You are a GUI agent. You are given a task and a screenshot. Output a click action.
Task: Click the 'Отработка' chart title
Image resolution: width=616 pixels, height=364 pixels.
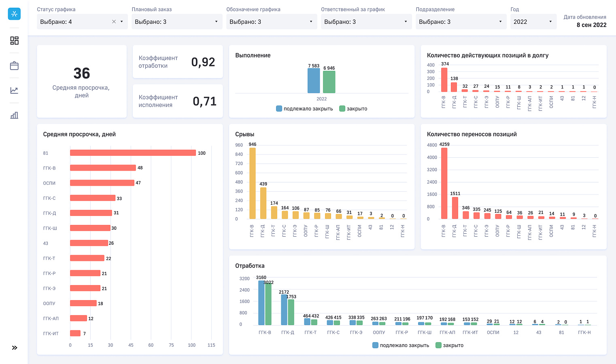pyautogui.click(x=250, y=266)
